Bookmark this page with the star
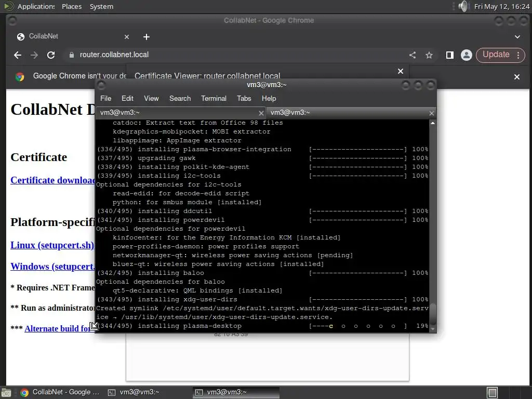This screenshot has width=532, height=399. pos(429,55)
